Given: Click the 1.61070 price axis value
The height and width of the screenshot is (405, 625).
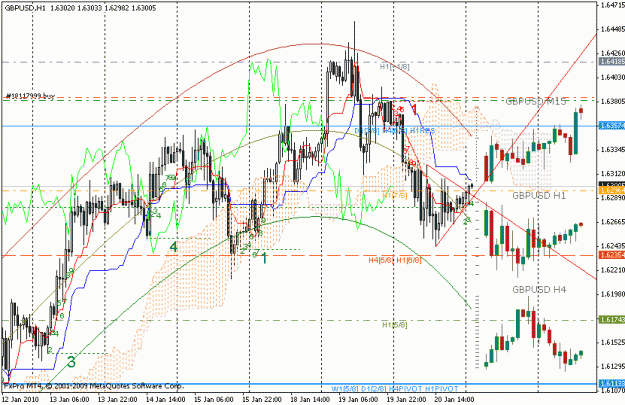Looking at the screenshot, I should pos(613,390).
